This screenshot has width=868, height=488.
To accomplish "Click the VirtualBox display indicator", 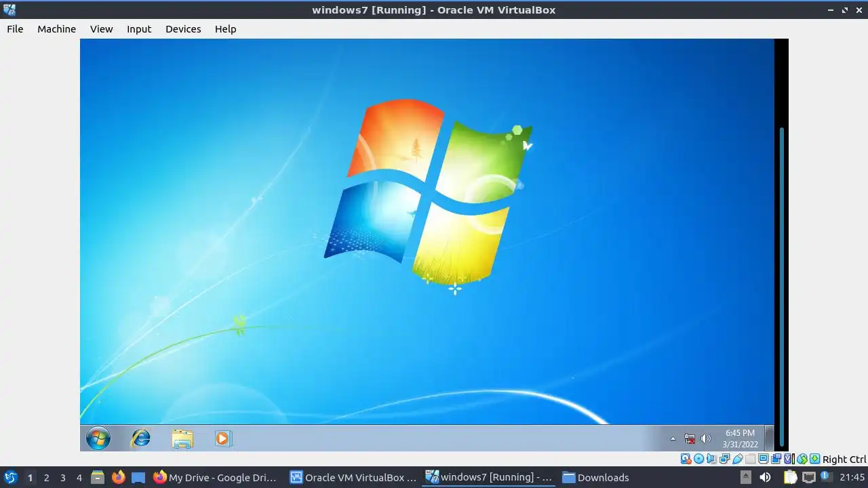I will point(763,459).
